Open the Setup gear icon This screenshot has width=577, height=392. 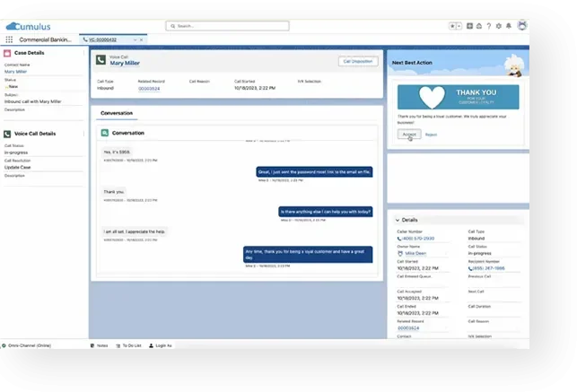click(x=501, y=26)
